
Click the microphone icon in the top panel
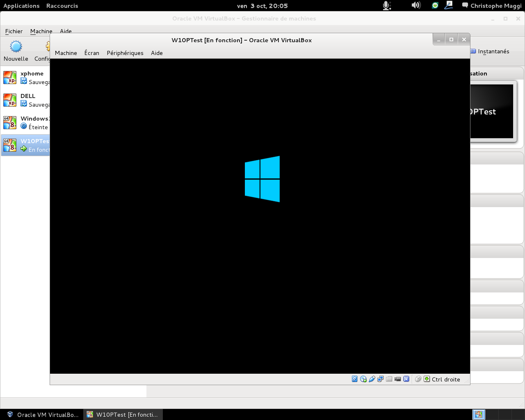(386, 5)
